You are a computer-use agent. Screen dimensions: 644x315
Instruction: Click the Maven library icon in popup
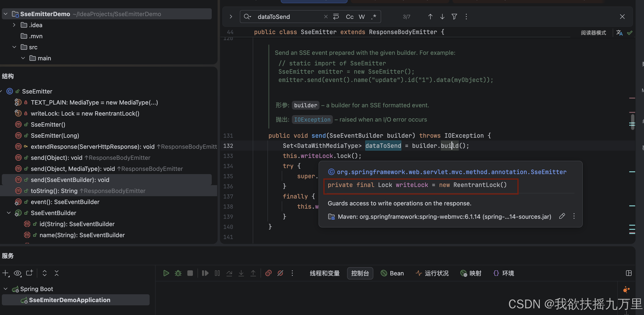(331, 216)
